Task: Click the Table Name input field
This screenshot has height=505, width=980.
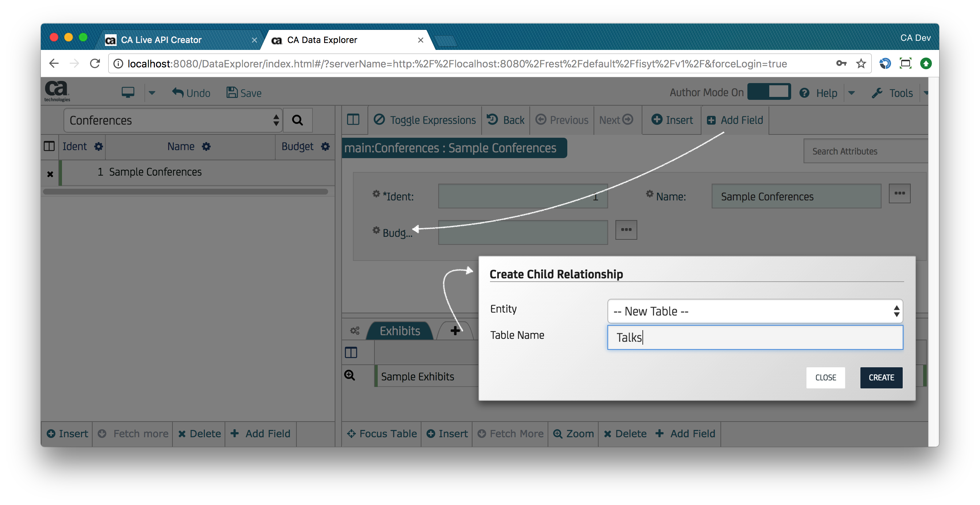Action: tap(755, 337)
